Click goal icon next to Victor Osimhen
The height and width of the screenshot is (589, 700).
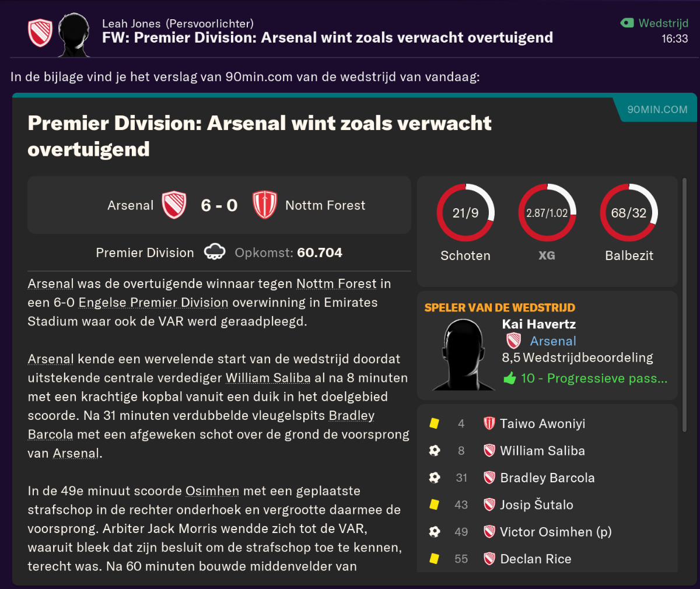click(x=435, y=531)
